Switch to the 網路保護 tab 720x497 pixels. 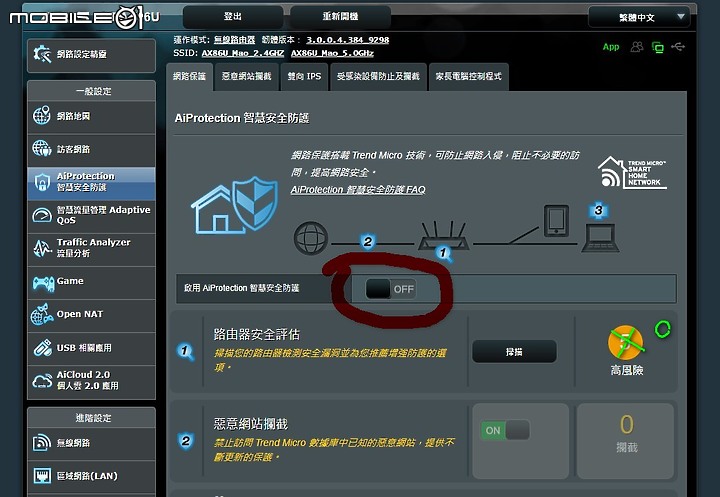pos(190,77)
